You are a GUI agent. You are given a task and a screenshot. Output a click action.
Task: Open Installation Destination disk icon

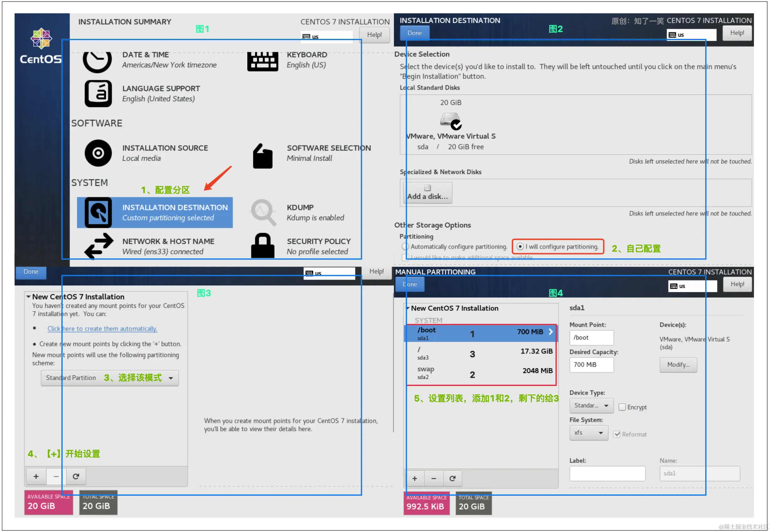[98, 213]
